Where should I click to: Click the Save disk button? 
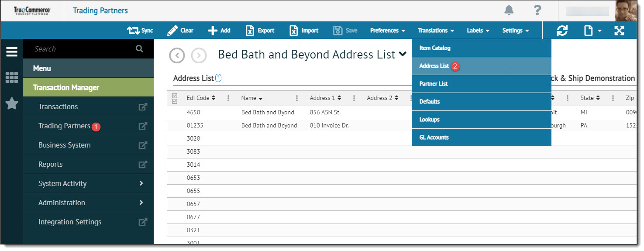point(345,31)
